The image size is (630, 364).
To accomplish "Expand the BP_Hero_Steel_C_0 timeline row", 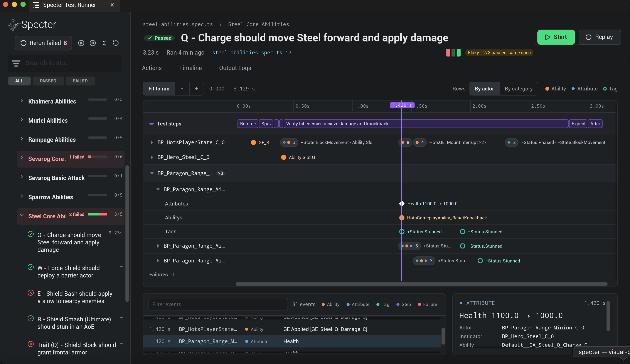I will (152, 157).
